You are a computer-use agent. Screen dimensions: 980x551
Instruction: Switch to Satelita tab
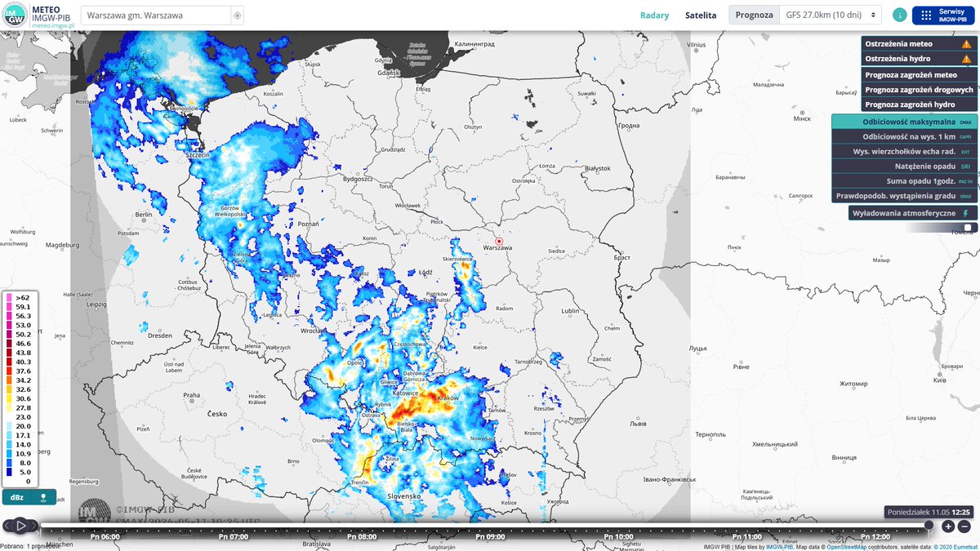click(701, 15)
